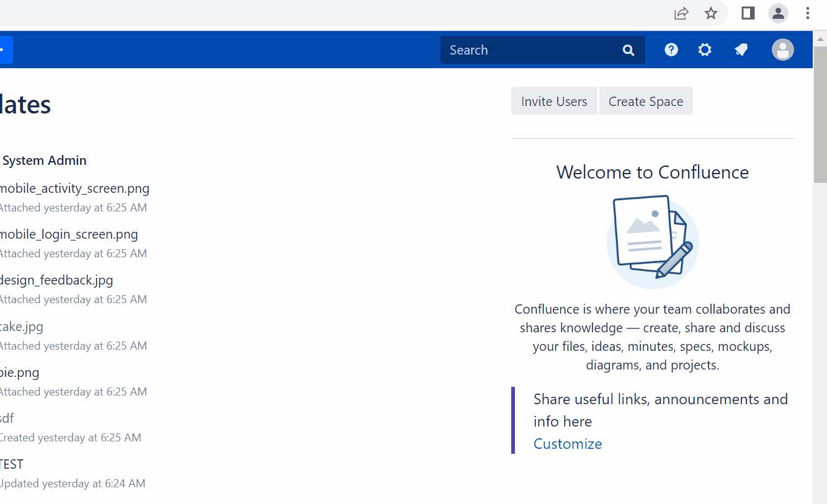Open the TEST page
827x504 pixels.
tap(11, 464)
